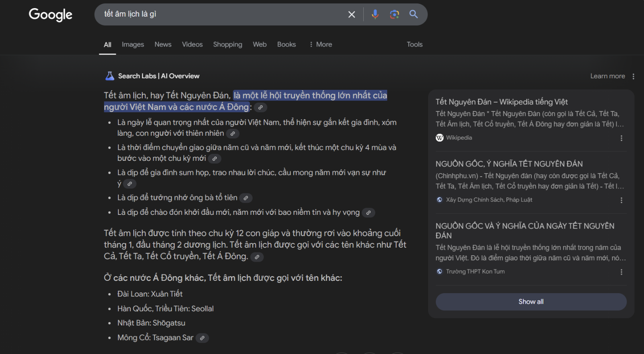The width and height of the screenshot is (644, 354).
Task: Click the 'Hàn Quốc, Triều Tiên: Seollal' item
Action: pos(166,309)
